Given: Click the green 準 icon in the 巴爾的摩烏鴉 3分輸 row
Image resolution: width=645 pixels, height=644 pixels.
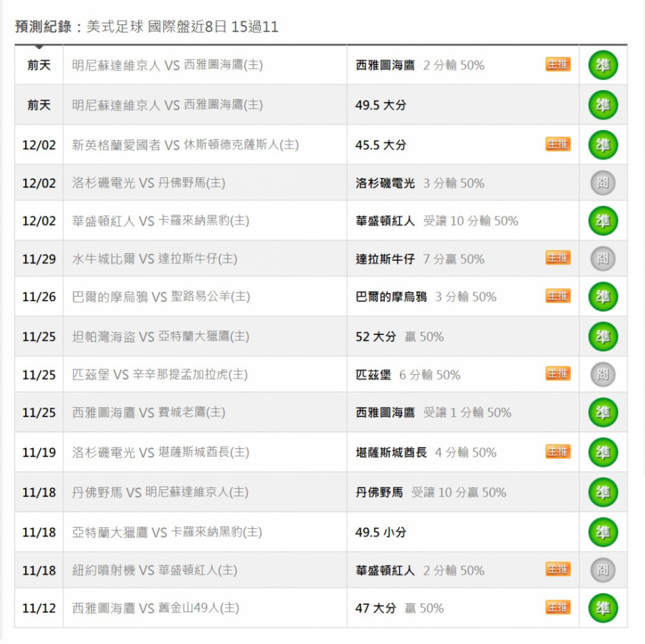Looking at the screenshot, I should [602, 296].
